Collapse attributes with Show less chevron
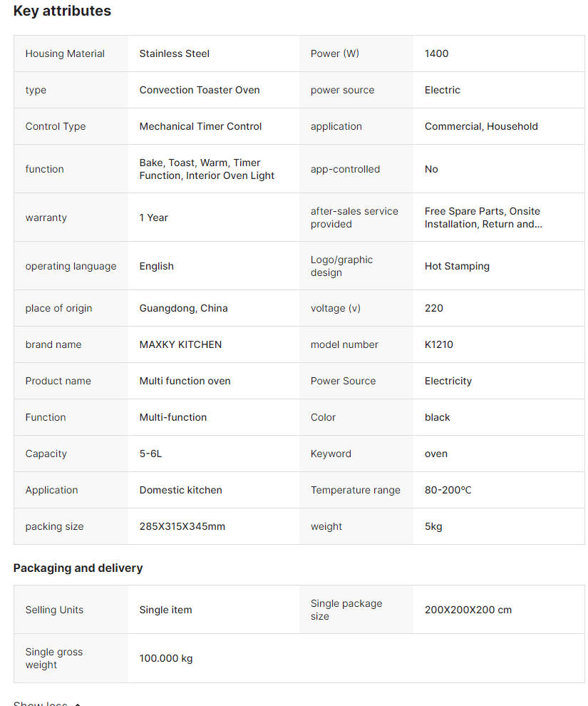 (x=78, y=704)
